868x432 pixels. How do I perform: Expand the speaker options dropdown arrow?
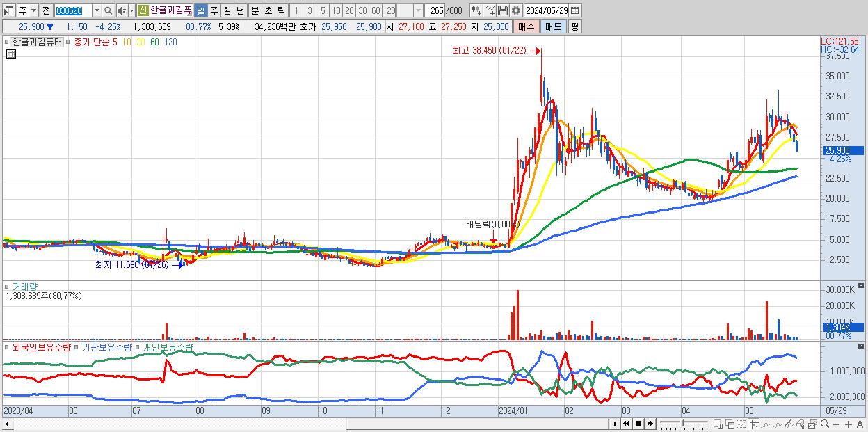tap(131, 10)
